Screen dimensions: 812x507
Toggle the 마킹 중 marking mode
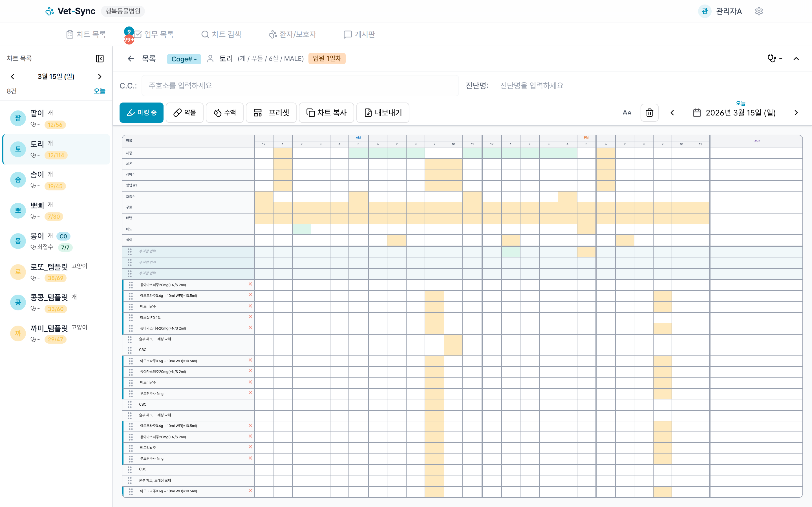(141, 113)
